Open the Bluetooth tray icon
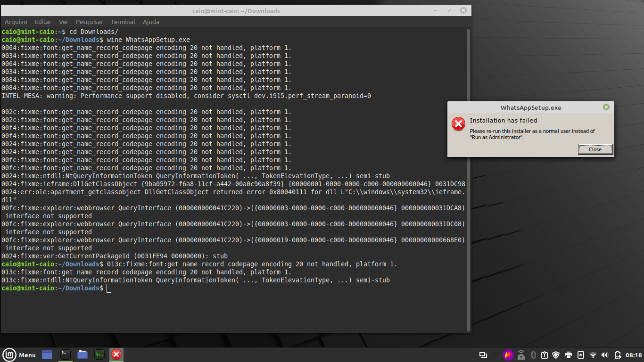 point(533,355)
